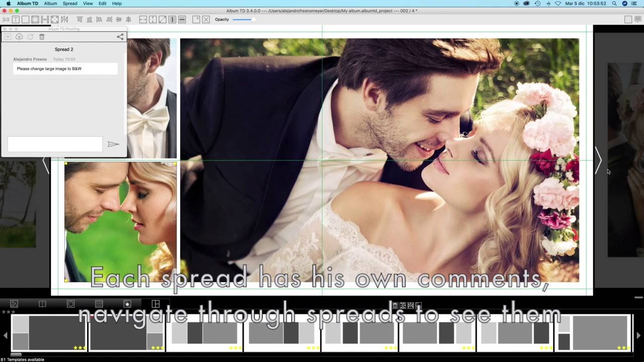Align selected items to top edge
The width and height of the screenshot is (644, 362).
[79, 20]
